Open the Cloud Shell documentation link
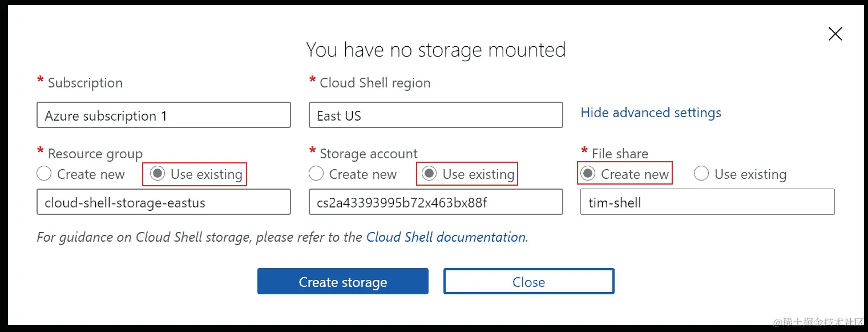The width and height of the screenshot is (868, 332). tap(446, 237)
